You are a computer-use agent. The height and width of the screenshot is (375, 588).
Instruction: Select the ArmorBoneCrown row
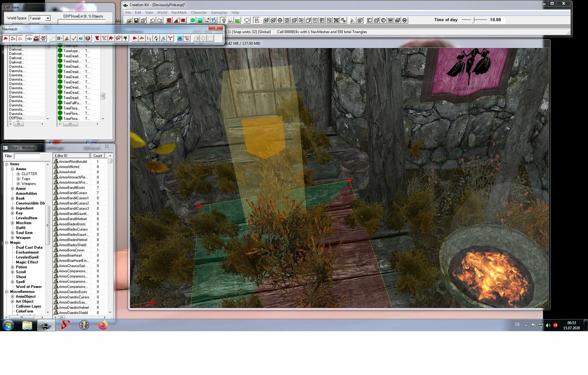click(x=80, y=250)
